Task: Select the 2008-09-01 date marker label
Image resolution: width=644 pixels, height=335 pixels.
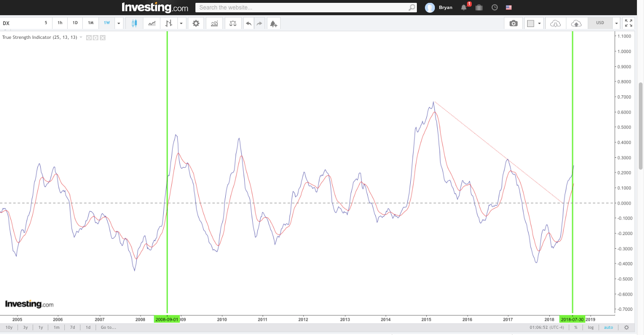Action: 167,319
